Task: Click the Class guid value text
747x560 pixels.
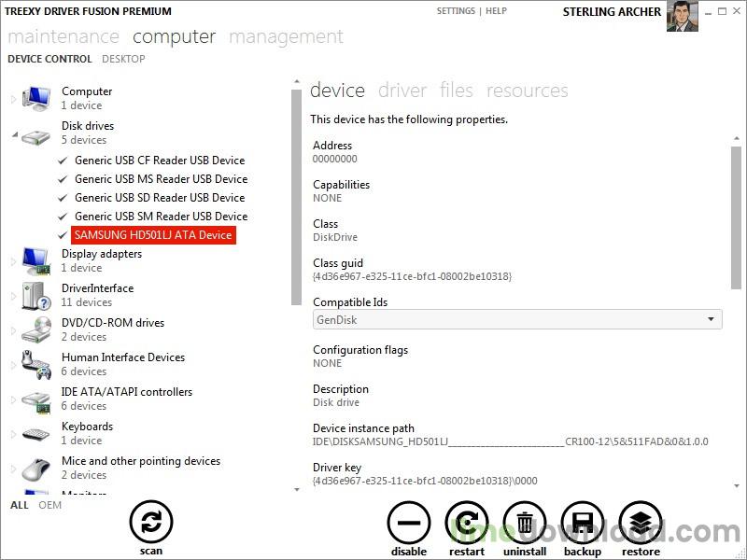Action: pos(412,276)
